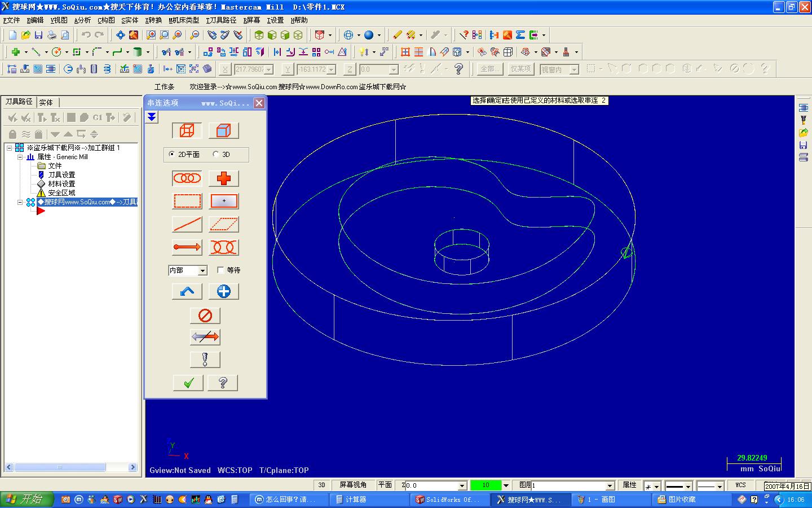The height and width of the screenshot is (508, 812).
Task: Expand the chaining dialog with double-arrow button
Action: [152, 117]
